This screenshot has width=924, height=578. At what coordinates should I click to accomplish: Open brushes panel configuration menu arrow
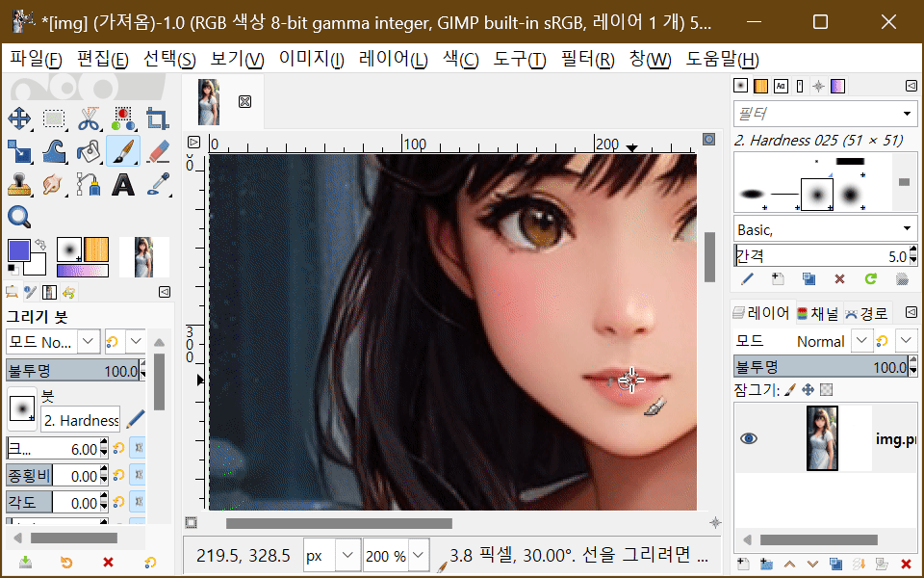tap(911, 86)
